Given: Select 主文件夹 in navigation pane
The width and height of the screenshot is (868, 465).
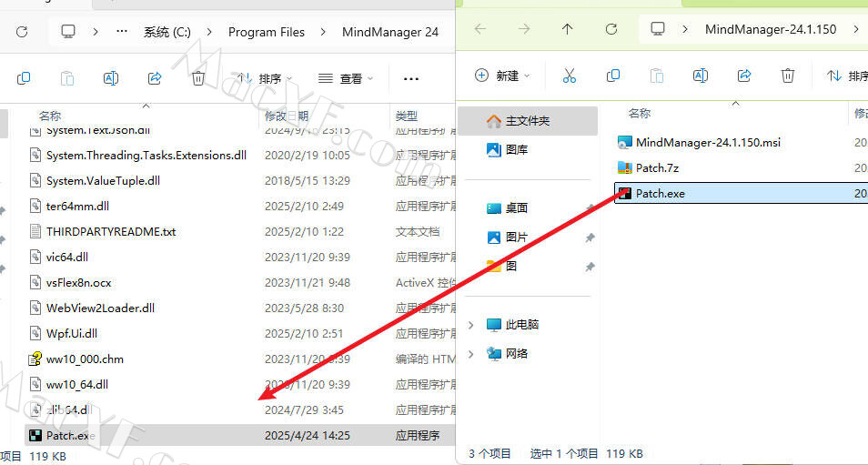Looking at the screenshot, I should click(x=528, y=121).
